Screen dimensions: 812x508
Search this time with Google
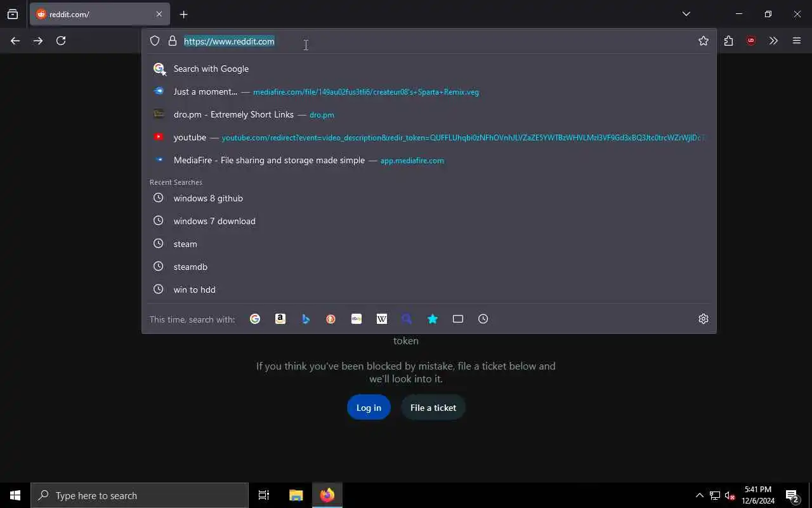[255, 319]
